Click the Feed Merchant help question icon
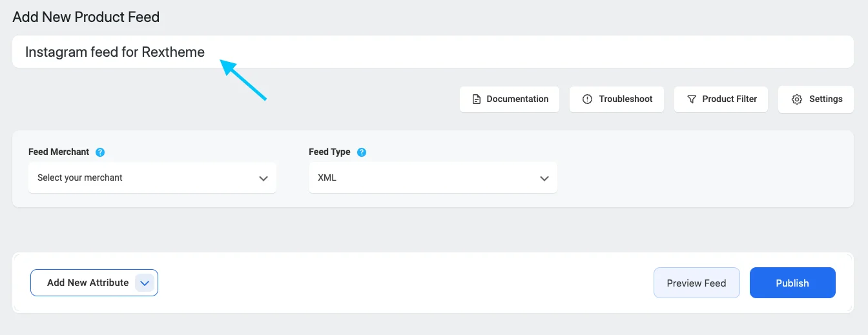868x335 pixels. coord(100,152)
